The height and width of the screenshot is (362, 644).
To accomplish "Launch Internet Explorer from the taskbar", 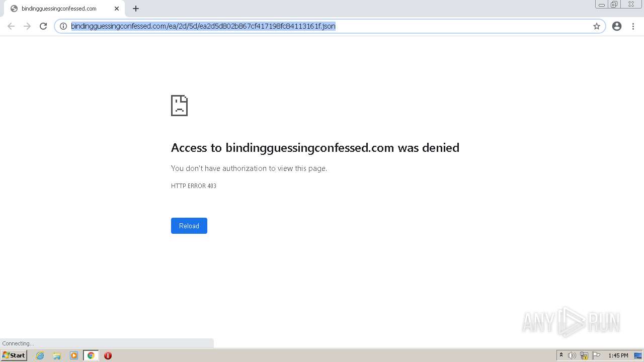I will [40, 355].
